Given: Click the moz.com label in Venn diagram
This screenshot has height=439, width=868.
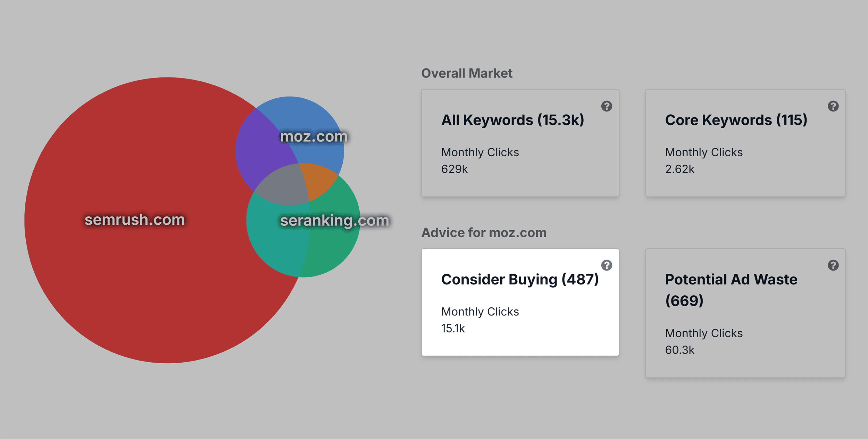Looking at the screenshot, I should pos(314,136).
